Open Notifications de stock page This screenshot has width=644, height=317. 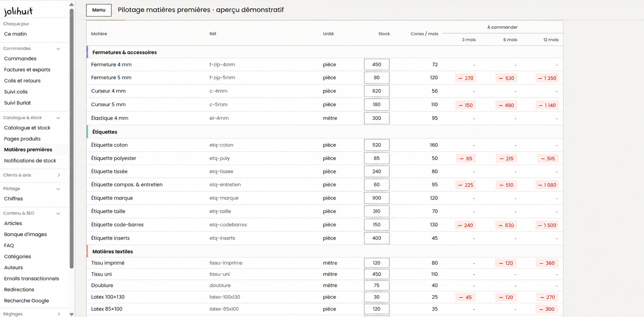[x=30, y=161]
